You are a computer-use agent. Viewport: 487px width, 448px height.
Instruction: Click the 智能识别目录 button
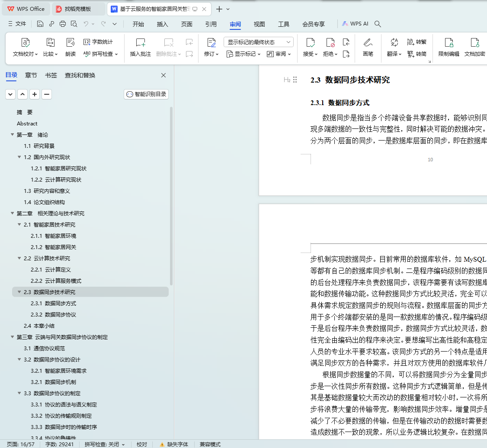coord(146,94)
